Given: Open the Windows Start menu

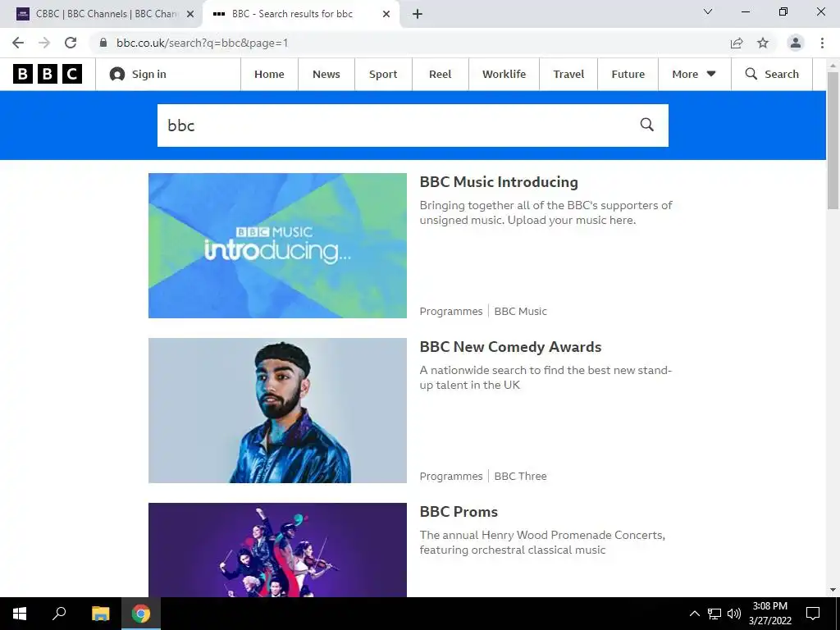Looking at the screenshot, I should (20, 614).
